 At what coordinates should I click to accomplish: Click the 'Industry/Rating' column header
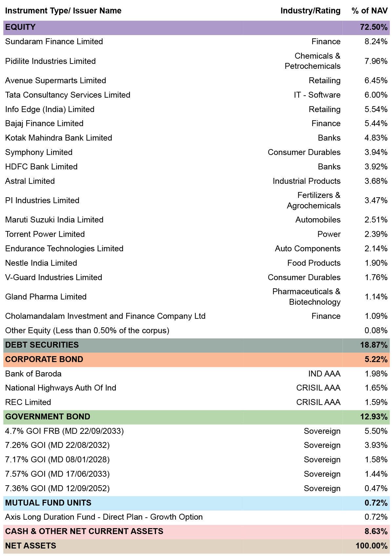coord(310,11)
